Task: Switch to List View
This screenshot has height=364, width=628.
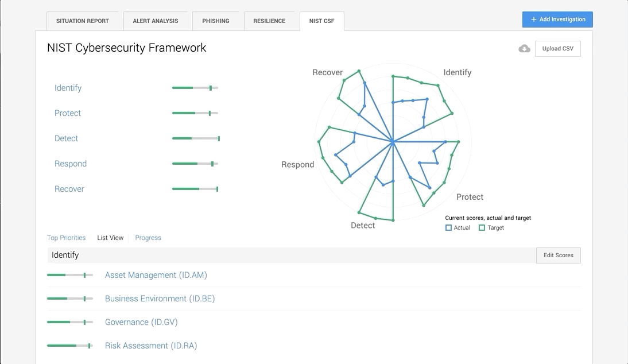Action: [110, 238]
